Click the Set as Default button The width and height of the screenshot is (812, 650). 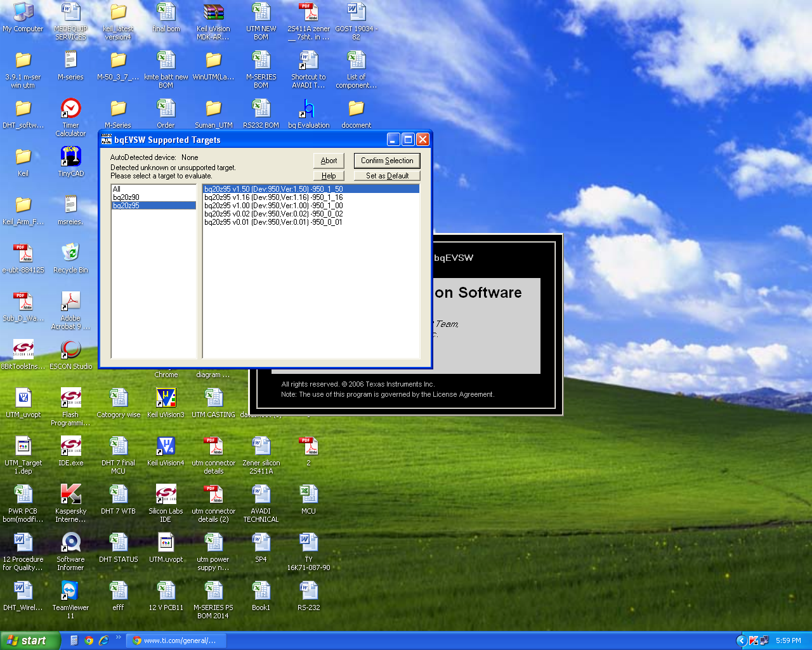(387, 176)
